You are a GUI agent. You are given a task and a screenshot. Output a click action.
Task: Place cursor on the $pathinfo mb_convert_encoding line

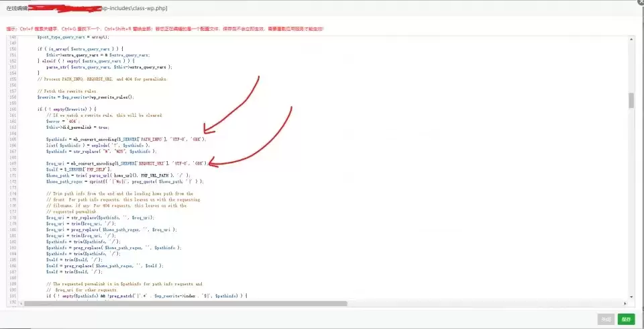[126, 140]
